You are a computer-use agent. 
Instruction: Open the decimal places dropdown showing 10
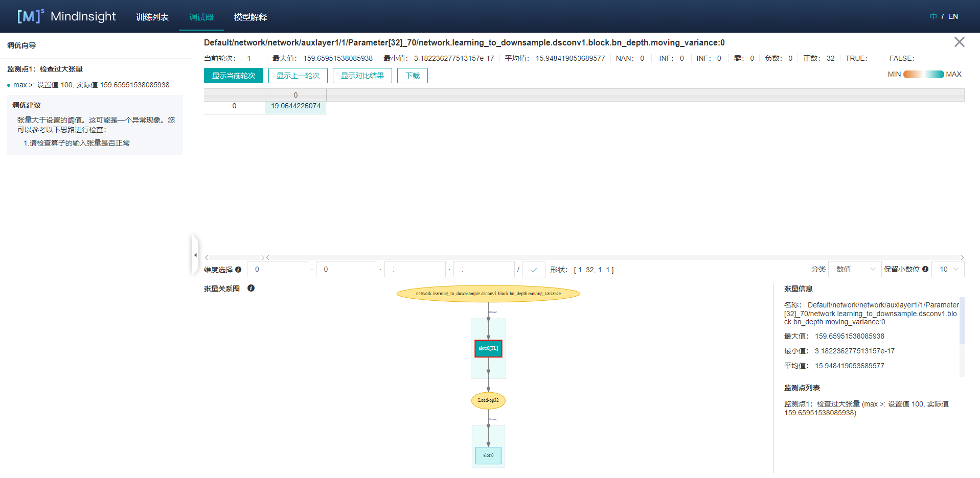coord(948,269)
